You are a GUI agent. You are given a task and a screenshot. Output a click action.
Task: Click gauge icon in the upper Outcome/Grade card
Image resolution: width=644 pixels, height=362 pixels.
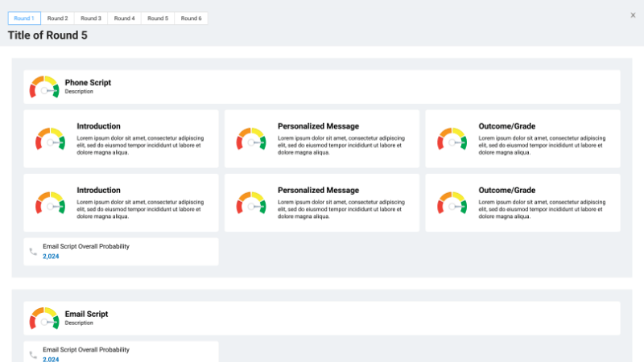click(452, 138)
